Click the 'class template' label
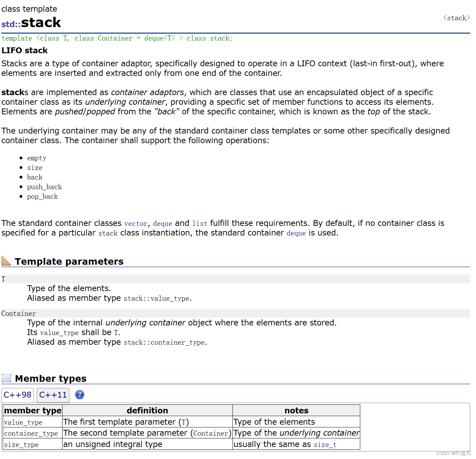 pyautogui.click(x=29, y=9)
